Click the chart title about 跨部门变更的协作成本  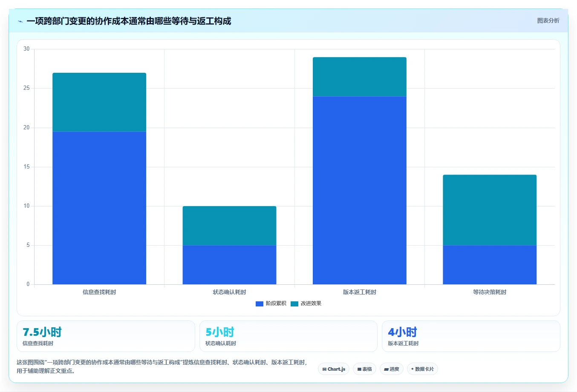point(129,21)
